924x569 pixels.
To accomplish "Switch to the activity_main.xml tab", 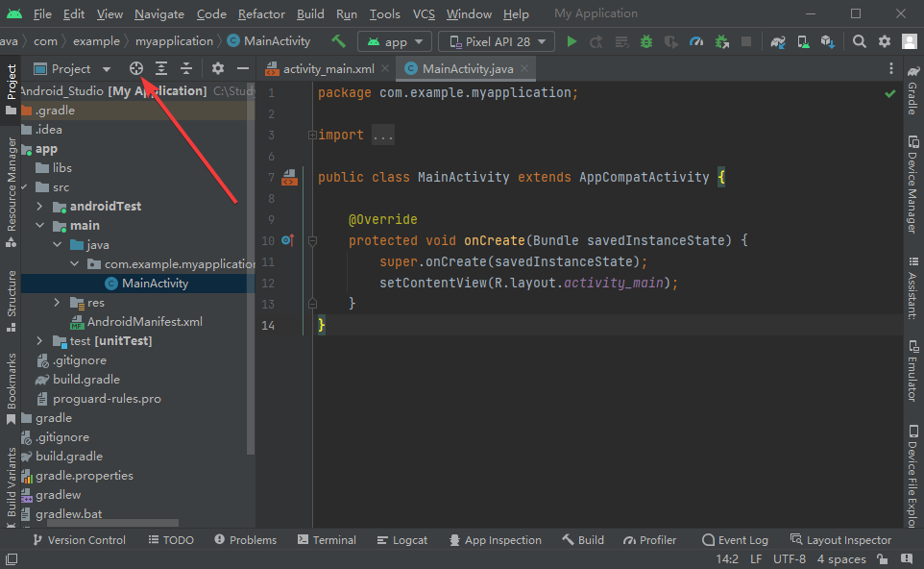I will coord(328,68).
